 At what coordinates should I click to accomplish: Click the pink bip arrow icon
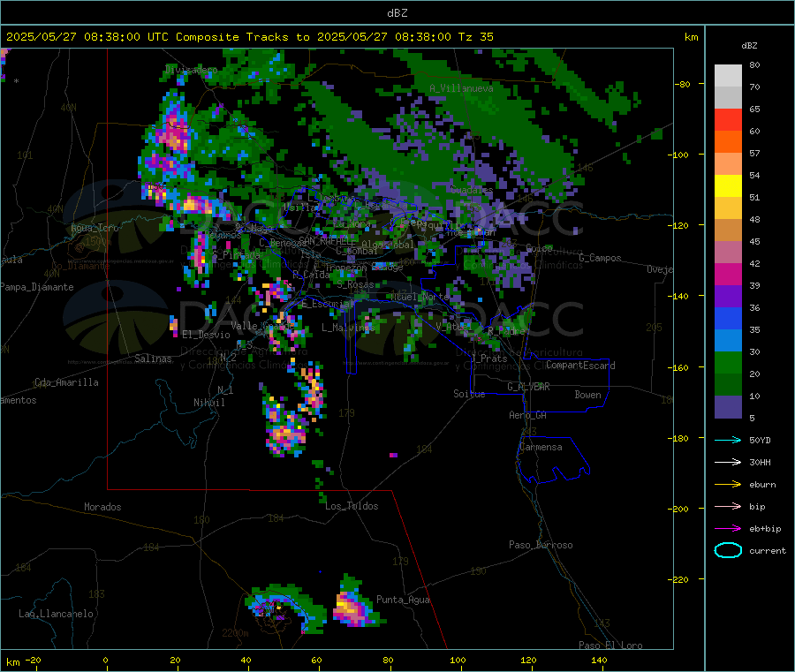[728, 506]
